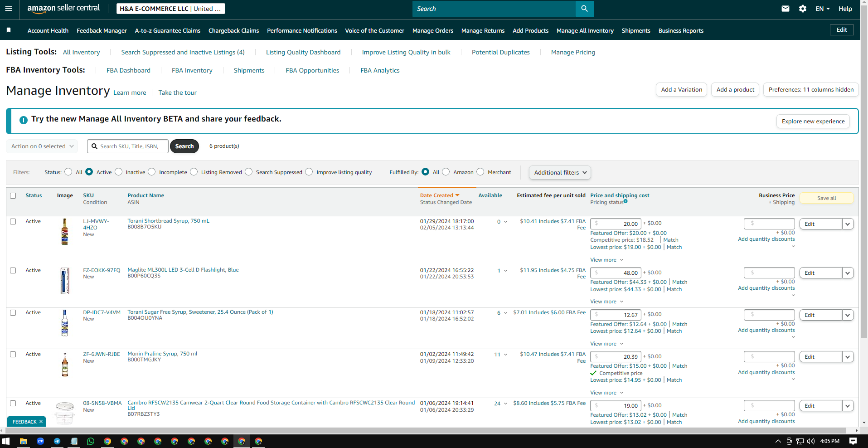Screen dimensions: 868x448
Task: Open the hamburger navigation menu
Action: point(9,9)
